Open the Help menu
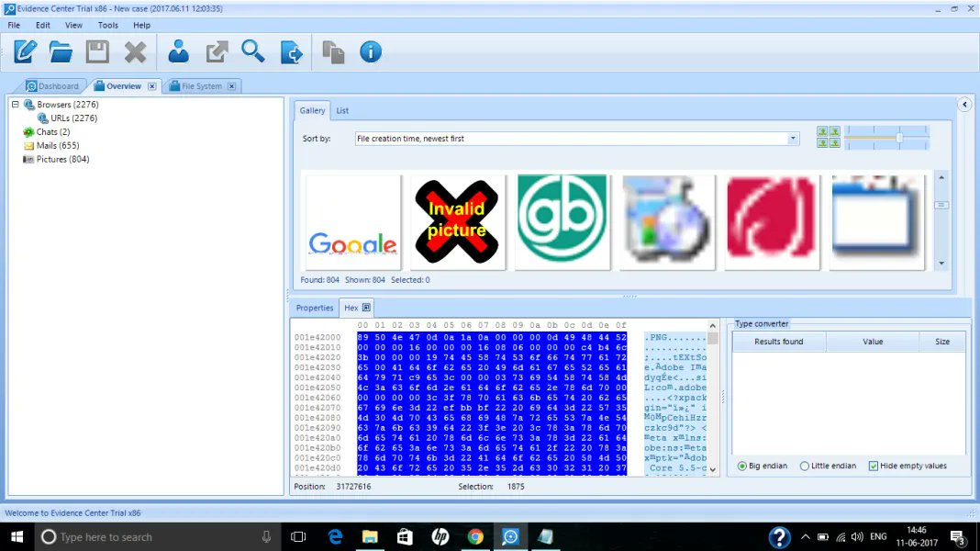This screenshot has width=980, height=551. pyautogui.click(x=142, y=25)
